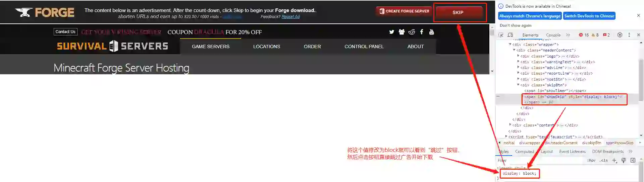Toggle device toolbar emulation icon

[510, 35]
